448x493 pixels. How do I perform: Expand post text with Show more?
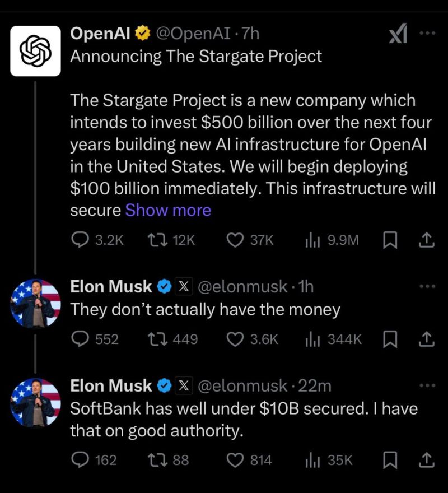point(168,210)
